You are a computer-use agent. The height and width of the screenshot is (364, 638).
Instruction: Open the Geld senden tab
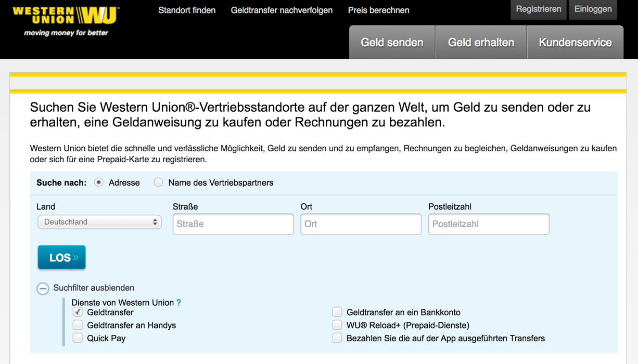pos(392,42)
